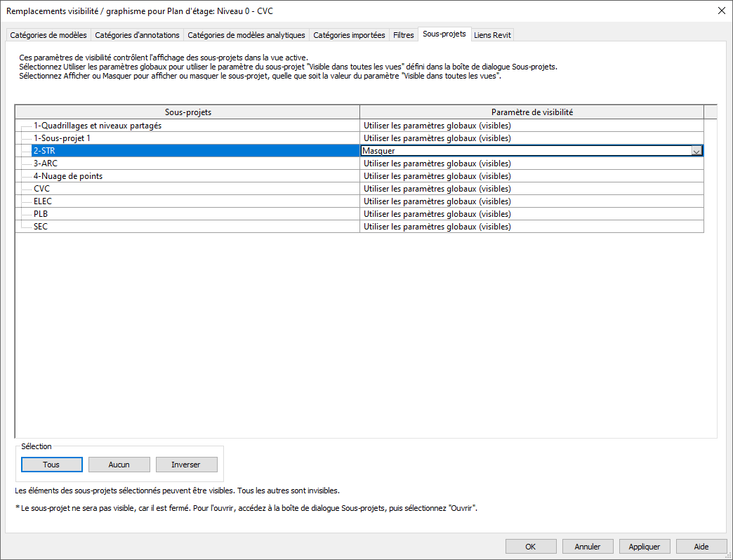Select the ELEC sub-project row

click(x=43, y=201)
